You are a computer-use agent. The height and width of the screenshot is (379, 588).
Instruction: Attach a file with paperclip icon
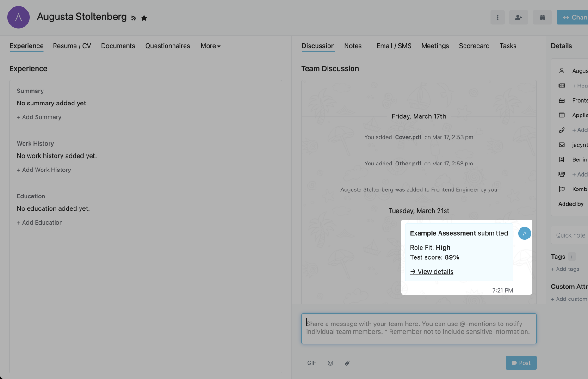(347, 363)
